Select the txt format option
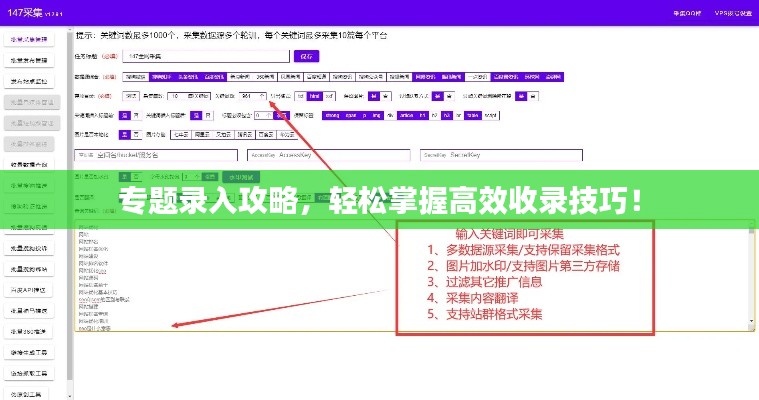759x400 pixels. coord(300,96)
